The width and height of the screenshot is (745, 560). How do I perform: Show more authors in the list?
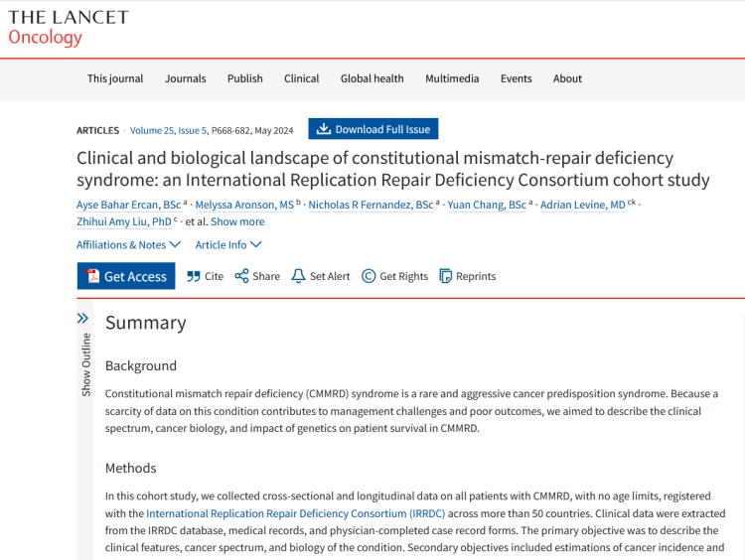237,221
